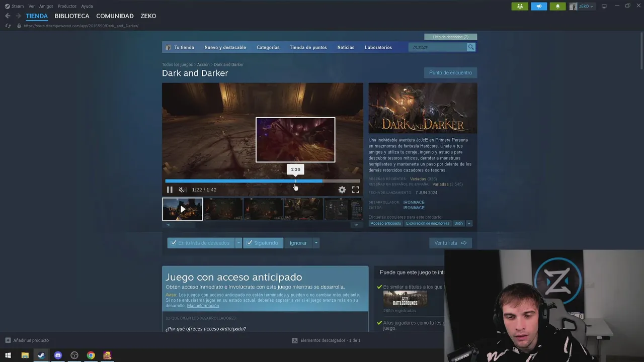644x362 pixels.
Task: Open Tienda de puntos
Action: coord(308,47)
